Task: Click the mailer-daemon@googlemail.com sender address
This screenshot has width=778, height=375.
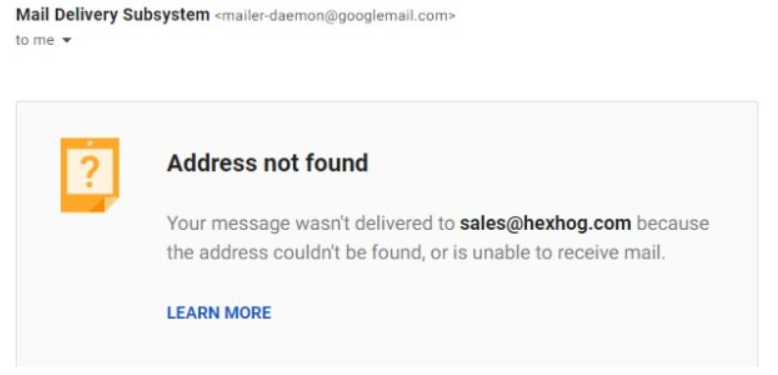Action: point(335,16)
